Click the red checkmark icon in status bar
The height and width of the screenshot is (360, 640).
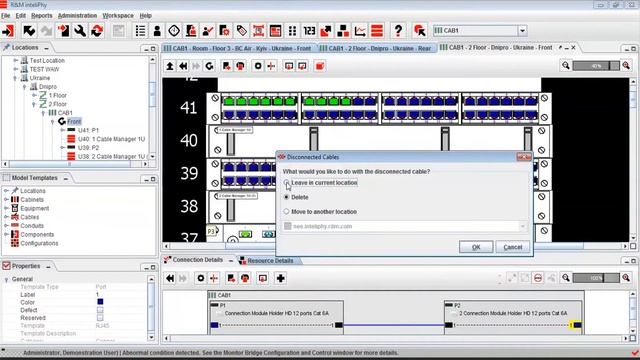[635, 352]
